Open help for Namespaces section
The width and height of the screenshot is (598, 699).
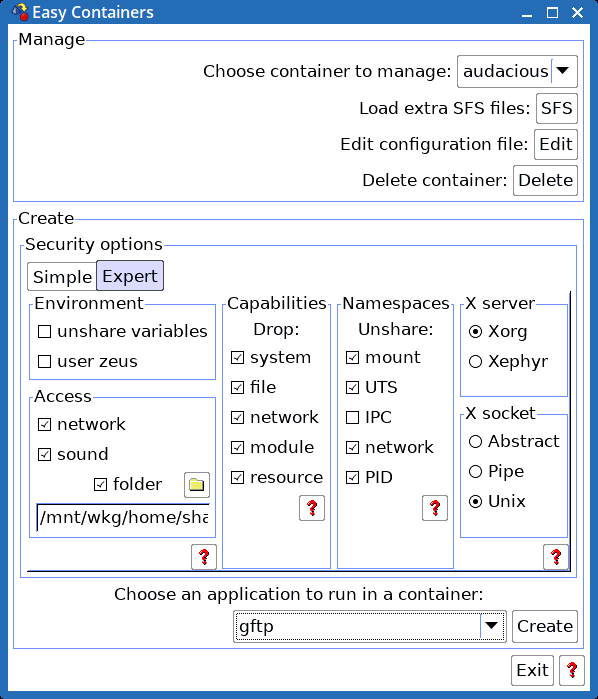click(x=435, y=508)
